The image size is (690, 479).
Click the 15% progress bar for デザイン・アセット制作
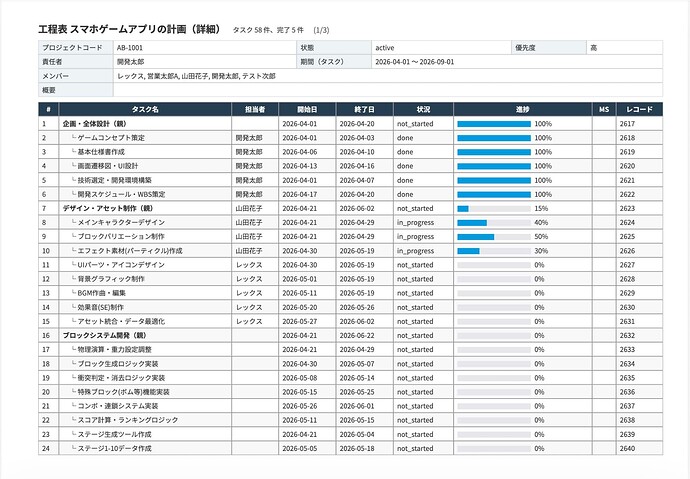(x=494, y=209)
